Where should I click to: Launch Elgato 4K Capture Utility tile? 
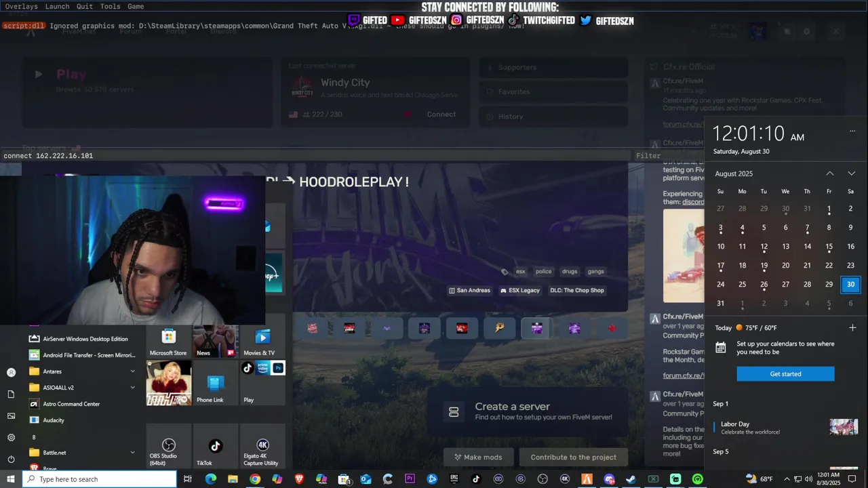(x=262, y=445)
